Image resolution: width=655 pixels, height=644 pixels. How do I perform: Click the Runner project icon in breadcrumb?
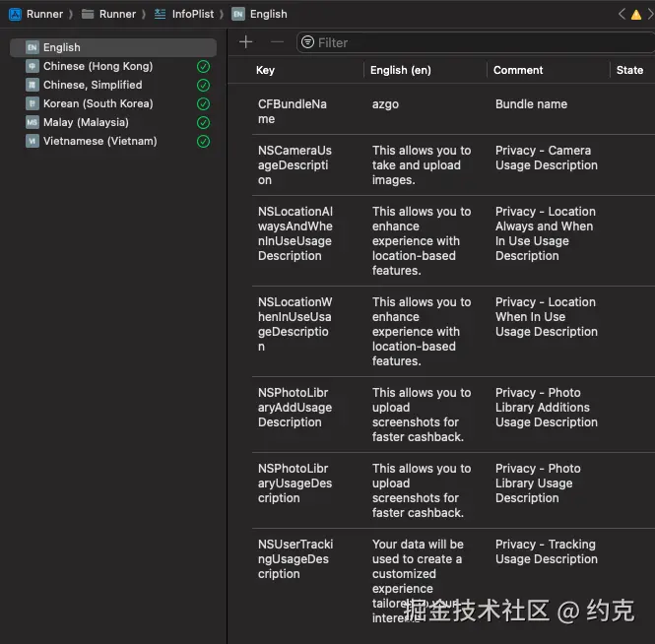(x=15, y=14)
